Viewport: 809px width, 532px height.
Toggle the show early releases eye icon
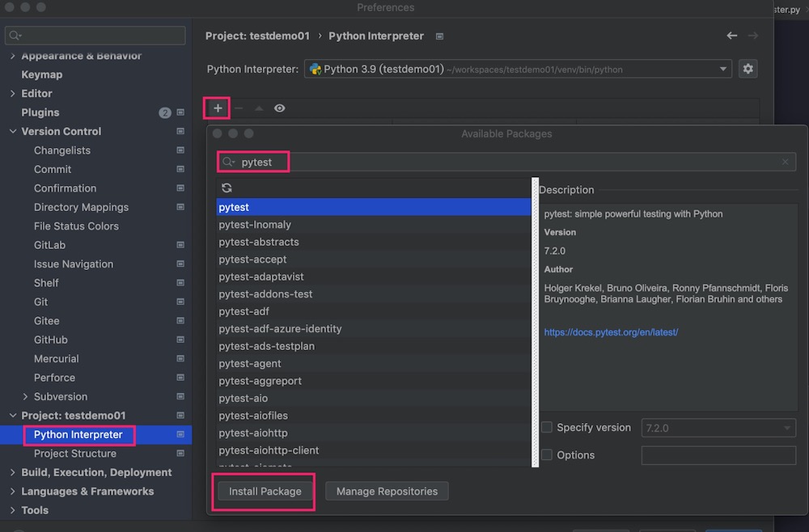(279, 108)
